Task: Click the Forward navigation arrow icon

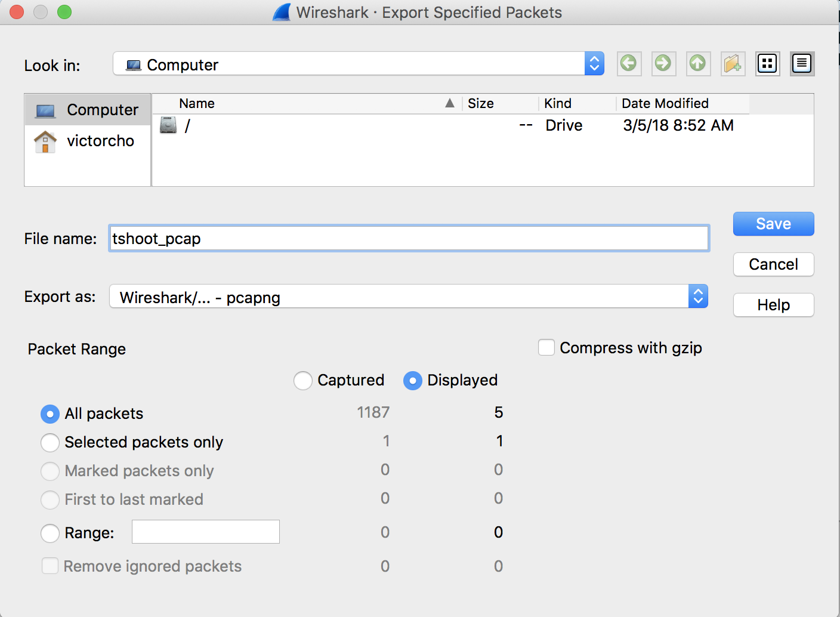Action: point(663,63)
